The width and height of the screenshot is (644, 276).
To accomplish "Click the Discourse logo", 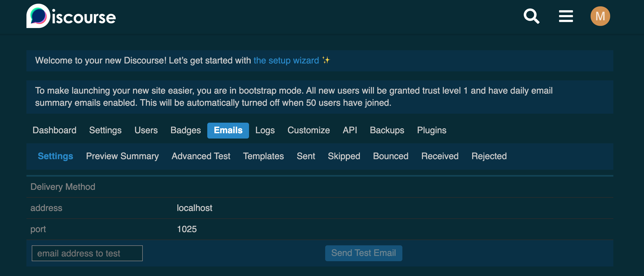I will pyautogui.click(x=71, y=16).
